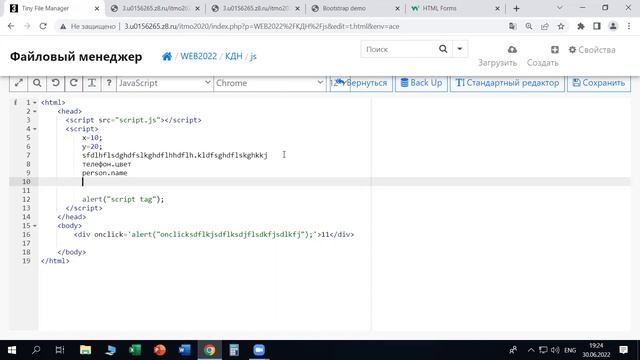Click share page icon in address bar
The image size is (640, 360).
(x=544, y=26)
